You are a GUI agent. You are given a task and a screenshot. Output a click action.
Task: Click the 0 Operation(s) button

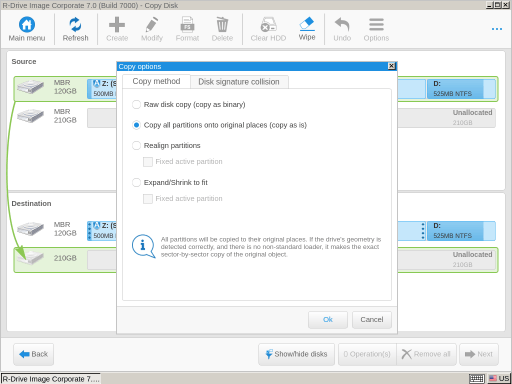tap(367, 354)
